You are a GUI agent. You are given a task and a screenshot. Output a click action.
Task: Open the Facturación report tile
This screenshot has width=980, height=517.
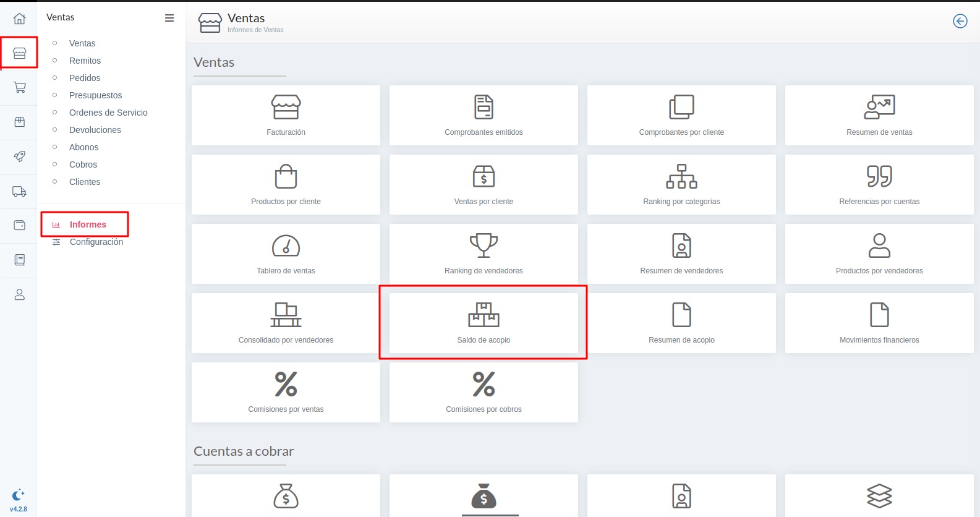pyautogui.click(x=286, y=116)
